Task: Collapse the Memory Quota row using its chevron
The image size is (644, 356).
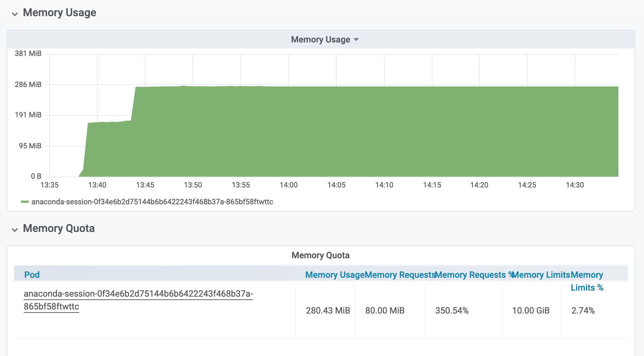Action: click(15, 230)
